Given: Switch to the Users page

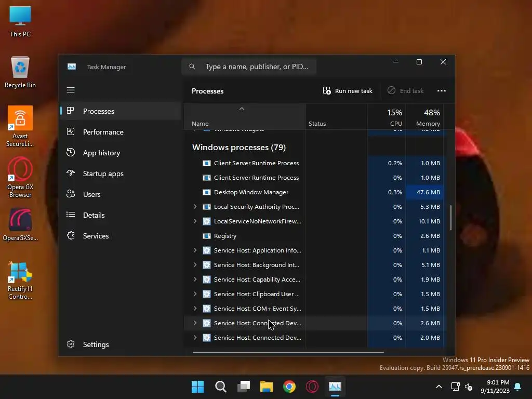Looking at the screenshot, I should 121,194.
